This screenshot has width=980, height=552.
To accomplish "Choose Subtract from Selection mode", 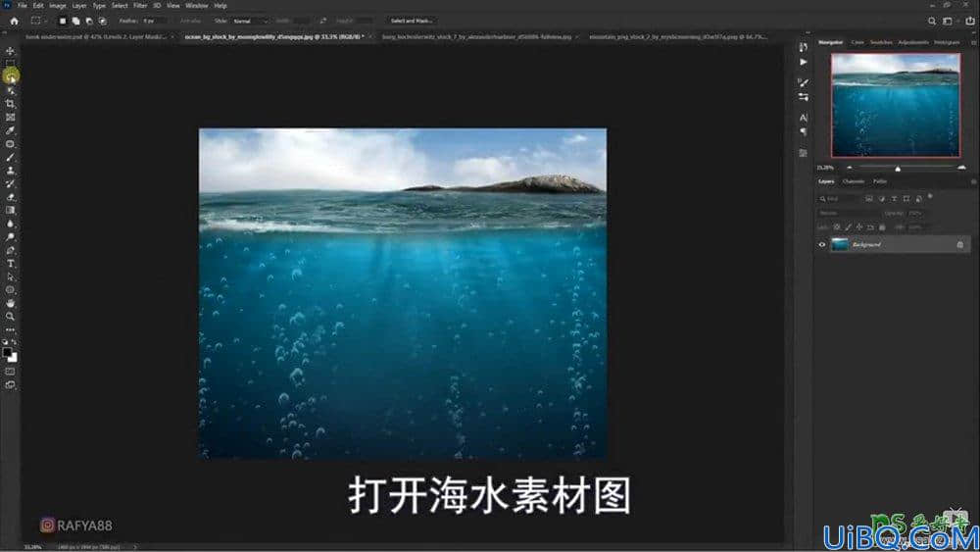I will 89,21.
